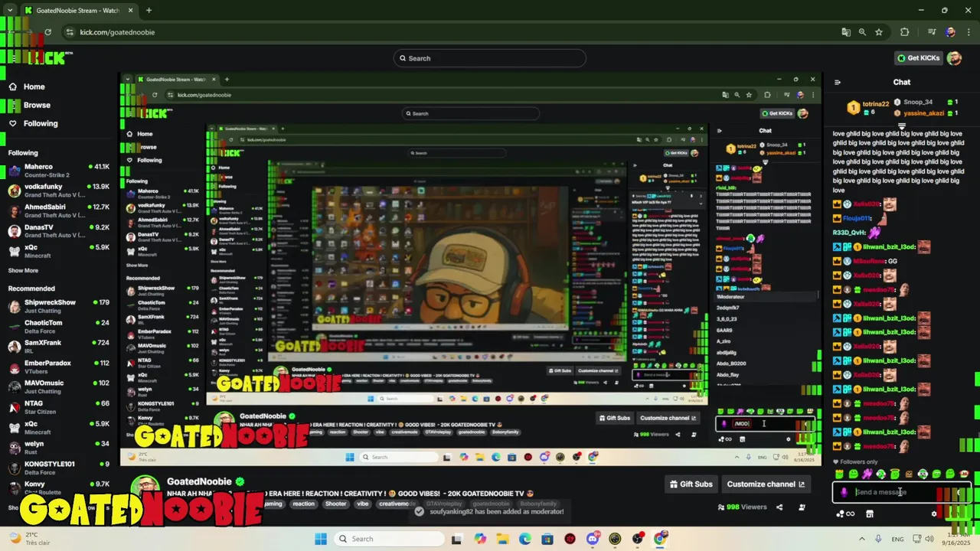Viewport: 980px width, 551px height.
Task: Open the Chrome extensions puzzle icon
Action: [x=905, y=32]
